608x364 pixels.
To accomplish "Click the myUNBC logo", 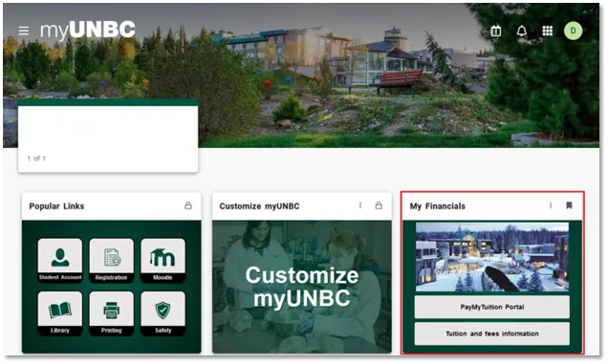I will (88, 31).
